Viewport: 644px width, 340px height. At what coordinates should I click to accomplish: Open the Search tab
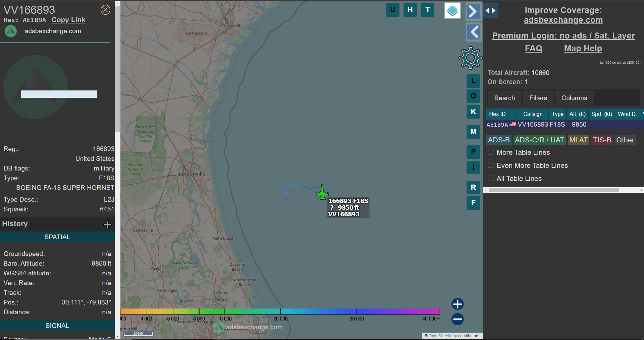[504, 98]
